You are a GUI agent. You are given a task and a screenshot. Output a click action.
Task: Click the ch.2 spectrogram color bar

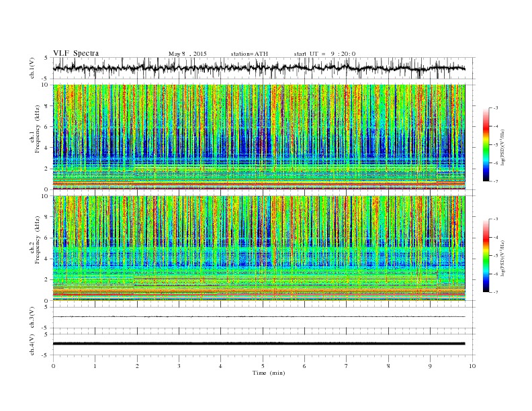click(486, 256)
